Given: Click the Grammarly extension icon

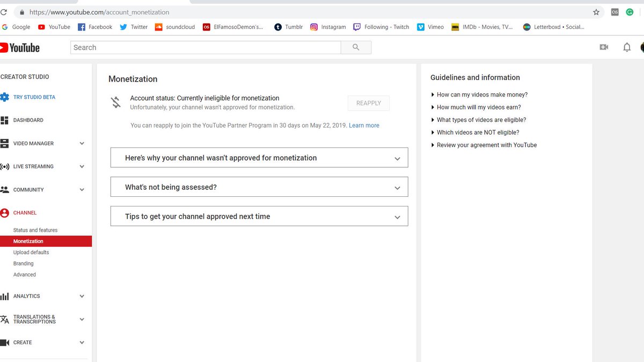Looking at the screenshot, I should pyautogui.click(x=630, y=12).
